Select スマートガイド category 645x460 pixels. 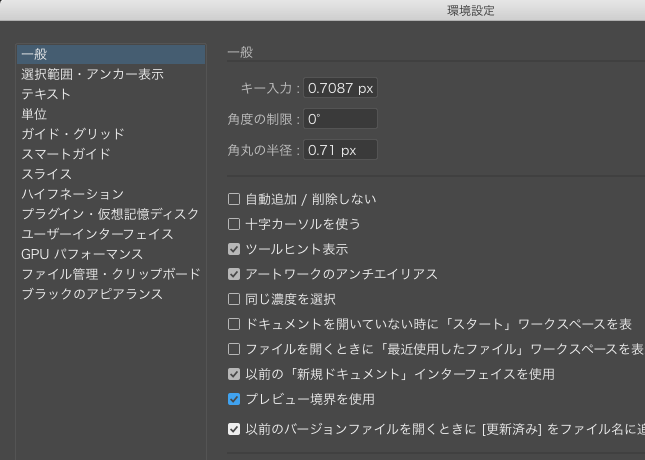111,154
